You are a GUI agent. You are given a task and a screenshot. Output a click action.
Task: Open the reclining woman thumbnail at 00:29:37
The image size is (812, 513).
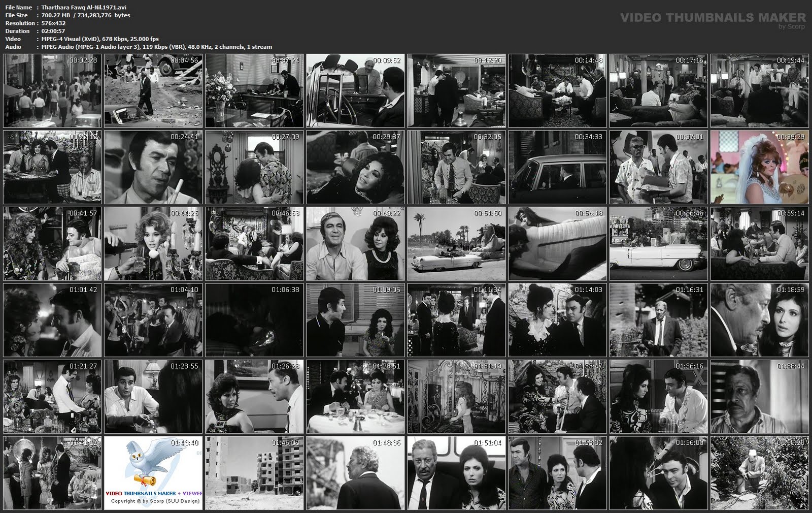(355, 167)
